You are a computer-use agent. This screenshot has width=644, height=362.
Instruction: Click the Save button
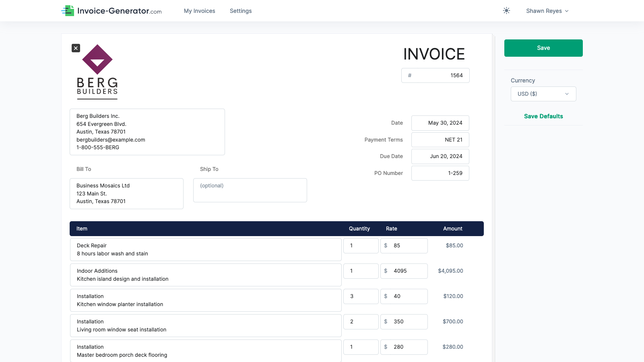pos(543,48)
